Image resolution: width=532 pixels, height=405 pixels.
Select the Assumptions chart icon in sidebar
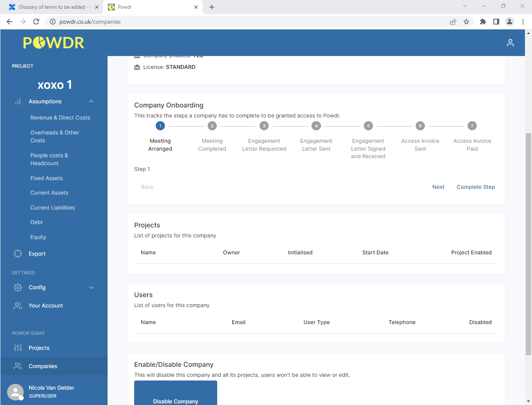(x=18, y=101)
